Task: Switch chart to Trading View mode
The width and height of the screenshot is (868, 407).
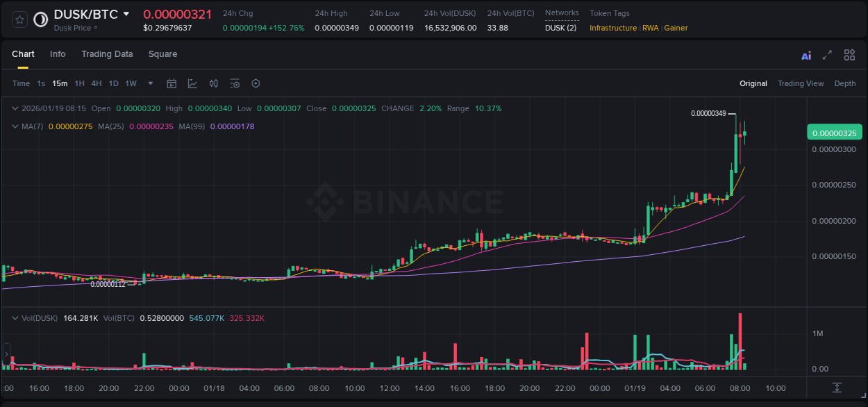Action: [x=801, y=83]
